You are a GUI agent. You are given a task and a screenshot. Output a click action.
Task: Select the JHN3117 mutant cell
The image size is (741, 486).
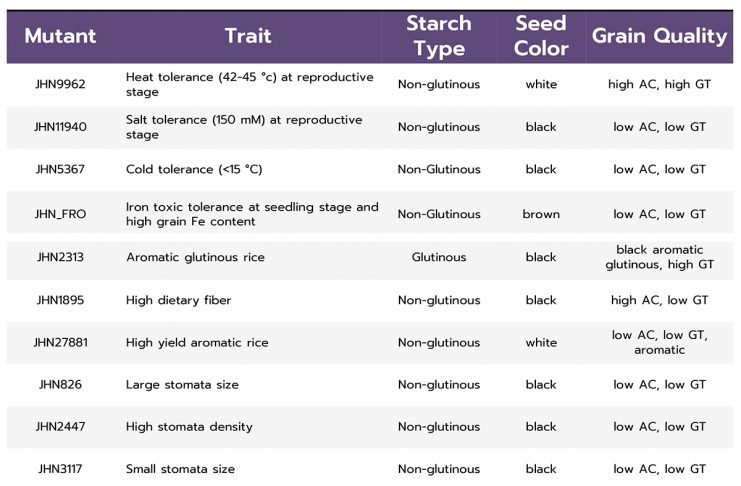pyautogui.click(x=60, y=469)
